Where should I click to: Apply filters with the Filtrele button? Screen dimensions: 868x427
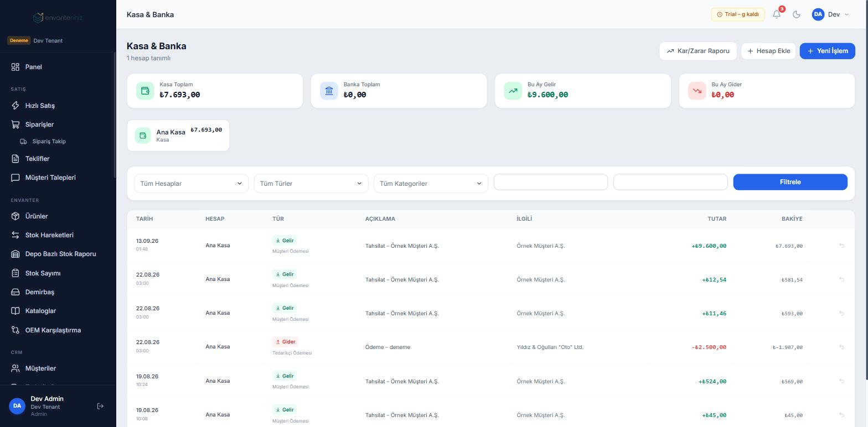point(790,182)
